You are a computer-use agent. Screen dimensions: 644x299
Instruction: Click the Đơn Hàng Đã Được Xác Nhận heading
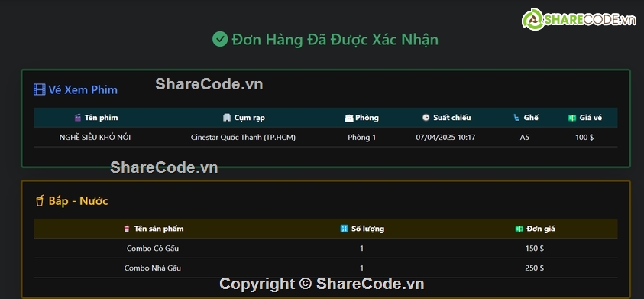(335, 40)
